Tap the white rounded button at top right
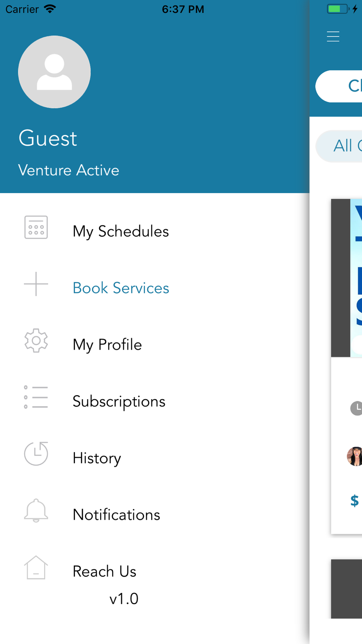362x644 pixels. click(x=339, y=86)
